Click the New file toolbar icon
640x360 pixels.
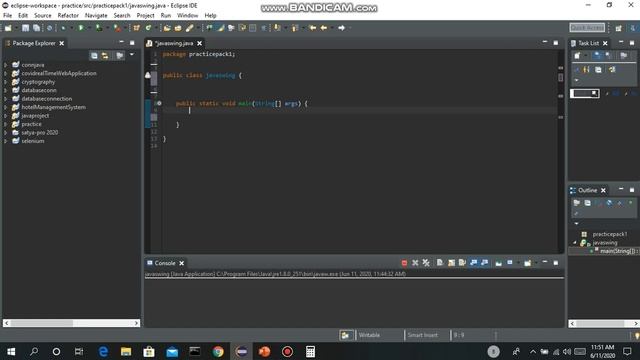(x=8, y=28)
